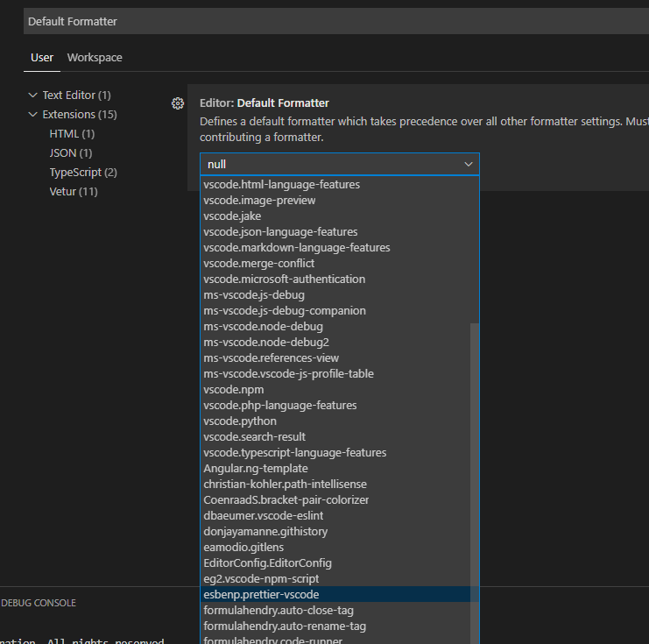The image size is (649, 644).
Task: Select Text Editor (1) category
Action: click(76, 96)
